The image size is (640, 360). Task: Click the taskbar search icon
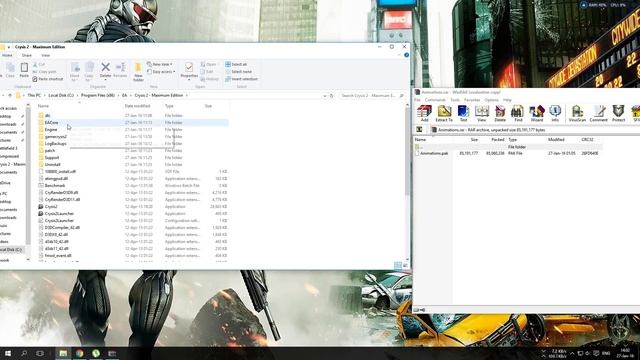[x=24, y=353]
